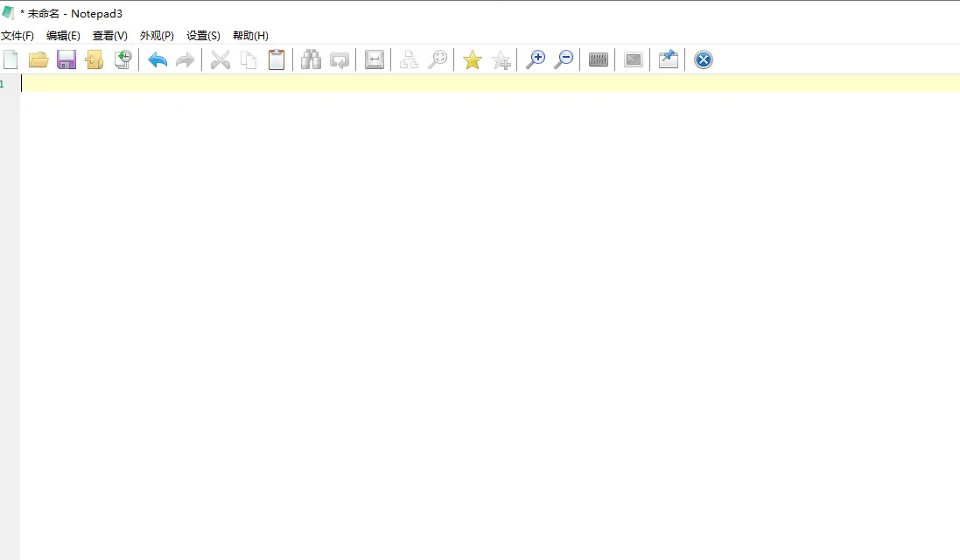Copy using the copy icon
The image size is (960, 560).
coord(248,59)
